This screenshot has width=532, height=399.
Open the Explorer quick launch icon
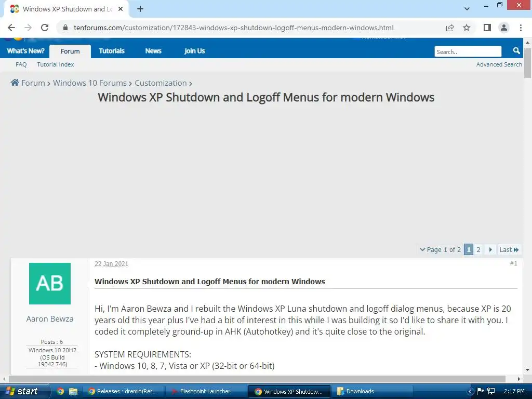(x=73, y=391)
